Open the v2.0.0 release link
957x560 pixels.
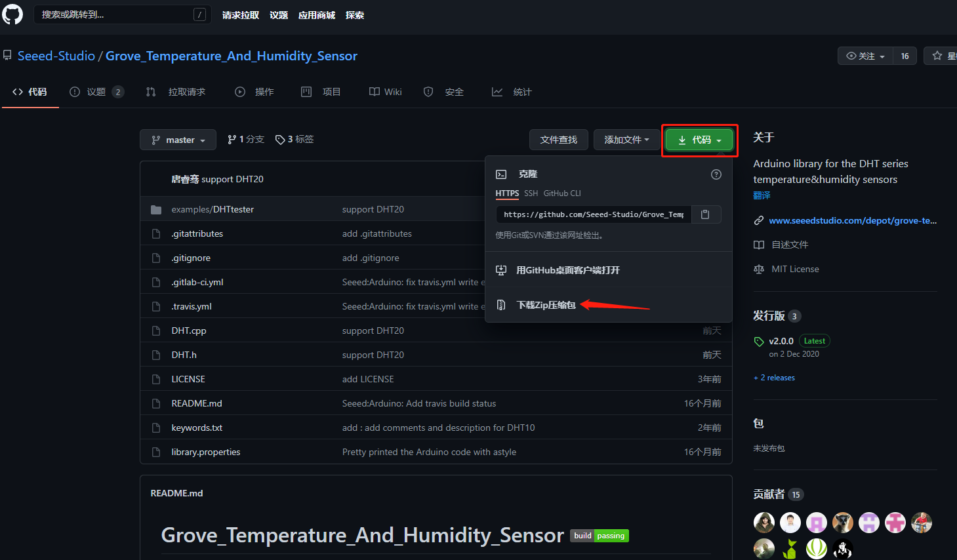[x=781, y=342]
